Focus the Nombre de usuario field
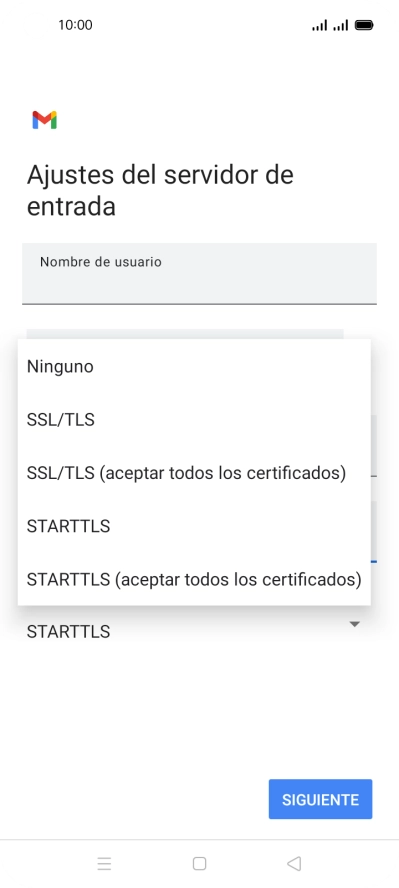The image size is (399, 888). click(x=199, y=274)
